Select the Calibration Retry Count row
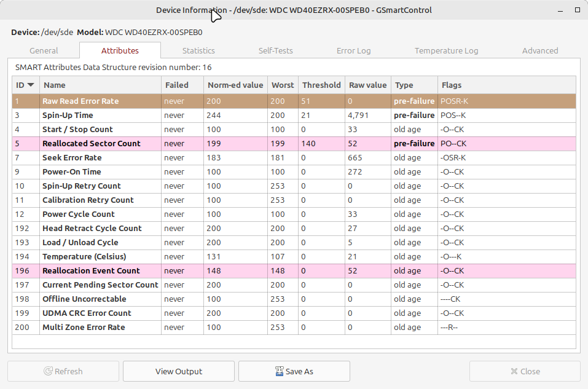Screen dimensions: 588x389 294,200
